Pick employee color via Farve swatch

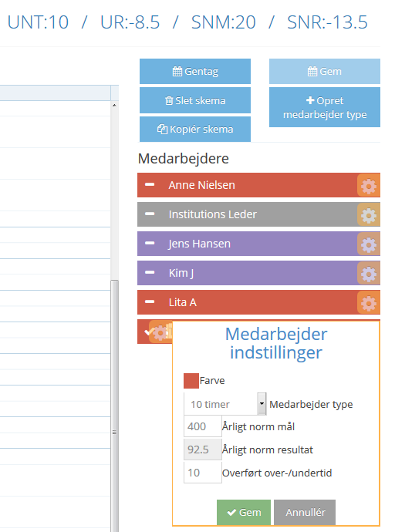point(191,381)
